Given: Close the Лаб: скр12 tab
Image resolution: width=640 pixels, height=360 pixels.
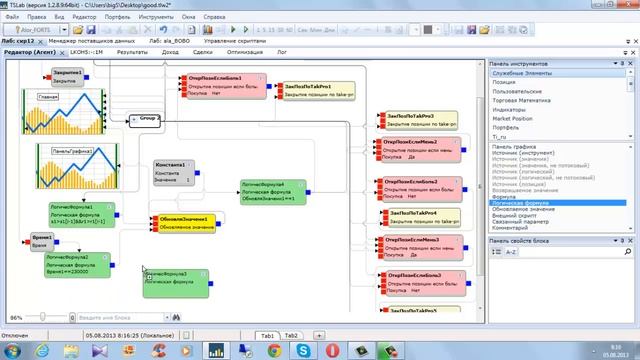Looking at the screenshot, I should pos(40,42).
